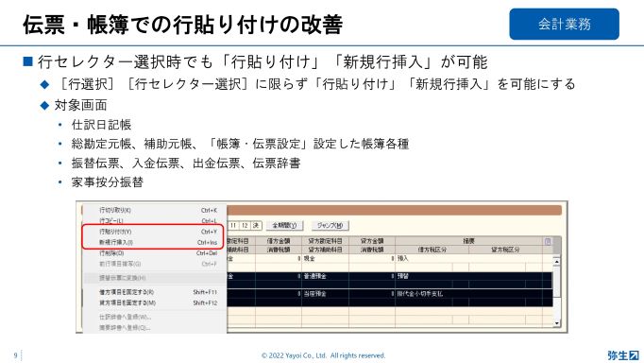
Task: Click the 会計業務 blue badge
Action: click(x=564, y=24)
